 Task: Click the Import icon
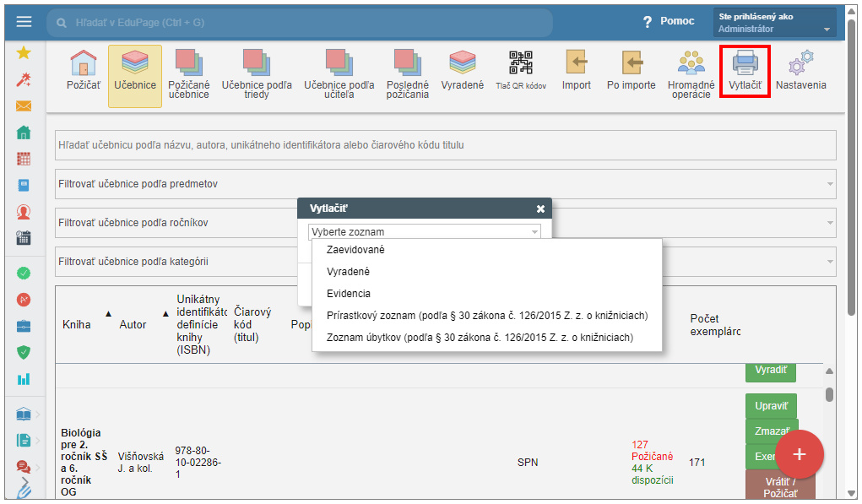[576, 64]
